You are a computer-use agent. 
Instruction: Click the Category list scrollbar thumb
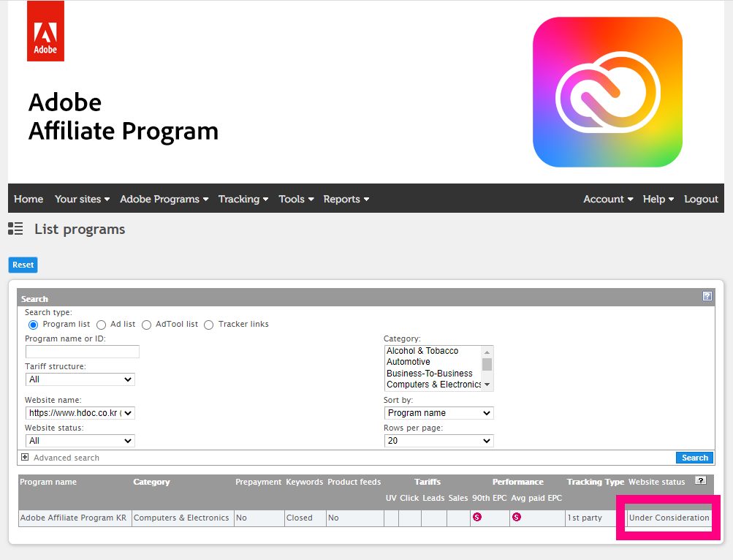click(x=487, y=364)
